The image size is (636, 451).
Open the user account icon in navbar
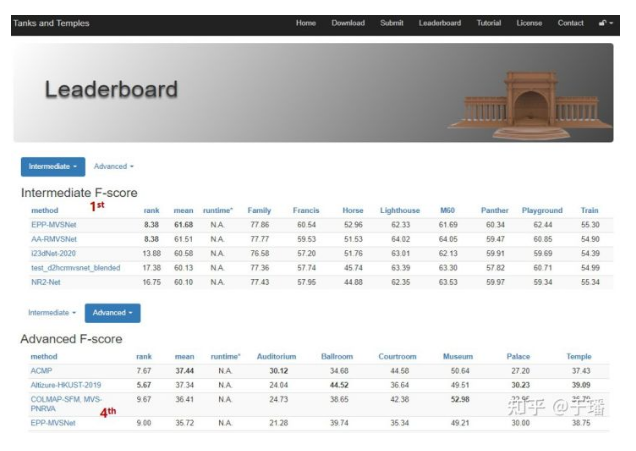click(606, 23)
